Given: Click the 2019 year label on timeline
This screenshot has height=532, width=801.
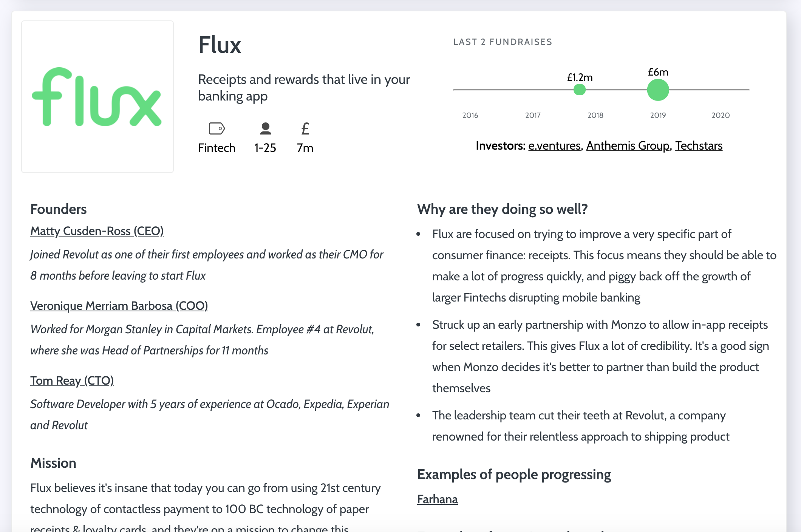Looking at the screenshot, I should [658, 115].
